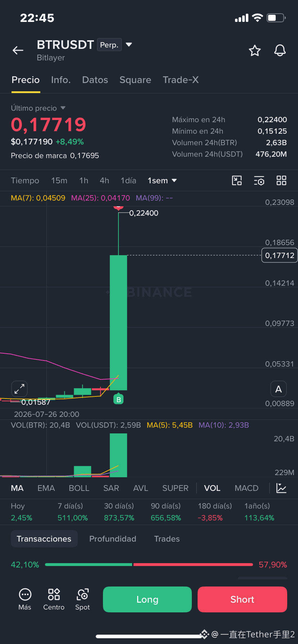Tap the Volumen 24h(USDT) value 476,20M
The height and width of the screenshot is (644, 298).
coord(271,154)
